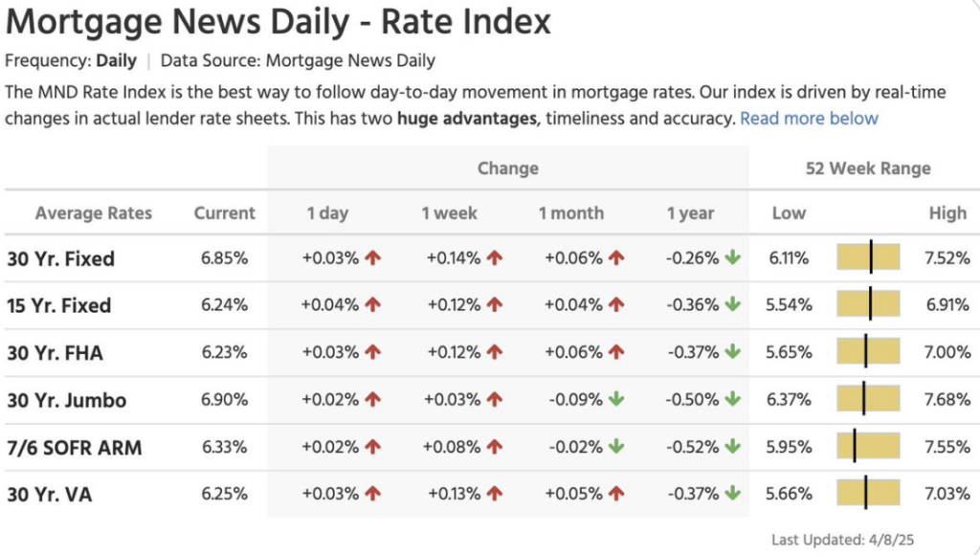Click the green down arrow for 30 Yr. FHA 1 year change
Screen dimensions: 980x555
tap(733, 352)
